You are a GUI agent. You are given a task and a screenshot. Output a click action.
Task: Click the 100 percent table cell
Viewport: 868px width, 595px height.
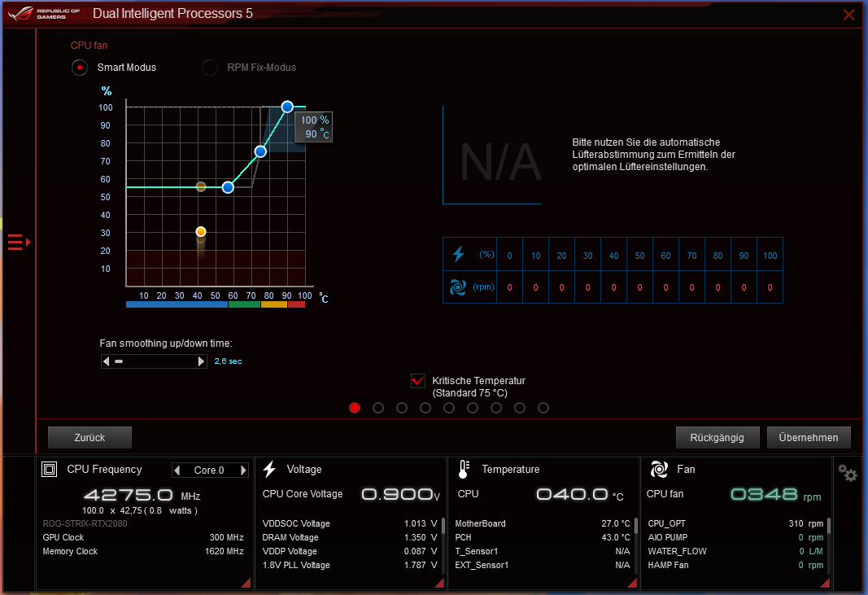pos(770,254)
